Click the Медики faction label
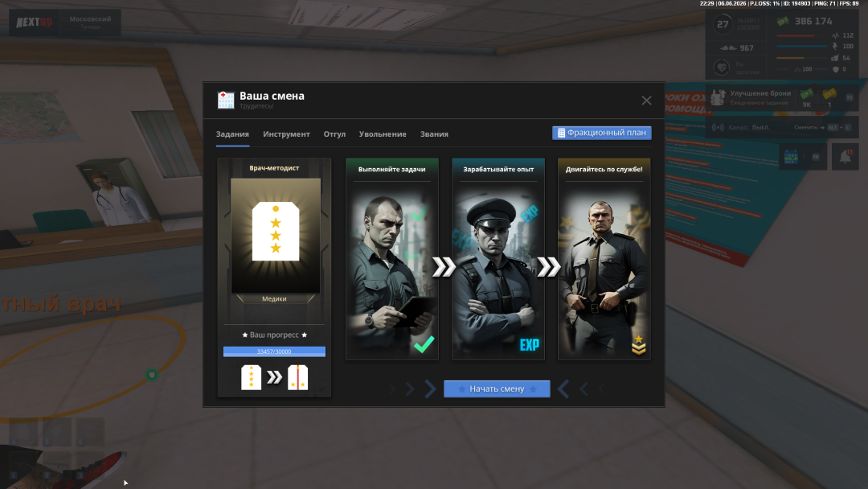The width and height of the screenshot is (868, 489). [x=274, y=299]
